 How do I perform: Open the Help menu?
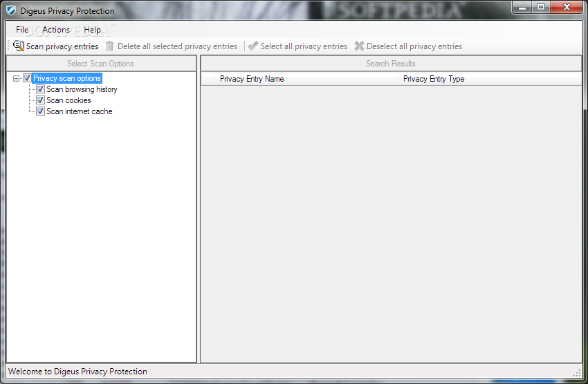click(x=92, y=30)
